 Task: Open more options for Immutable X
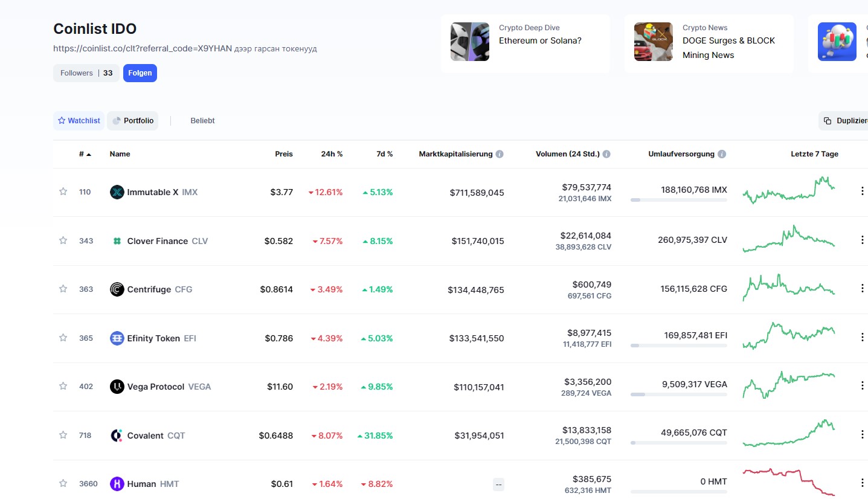[863, 191]
